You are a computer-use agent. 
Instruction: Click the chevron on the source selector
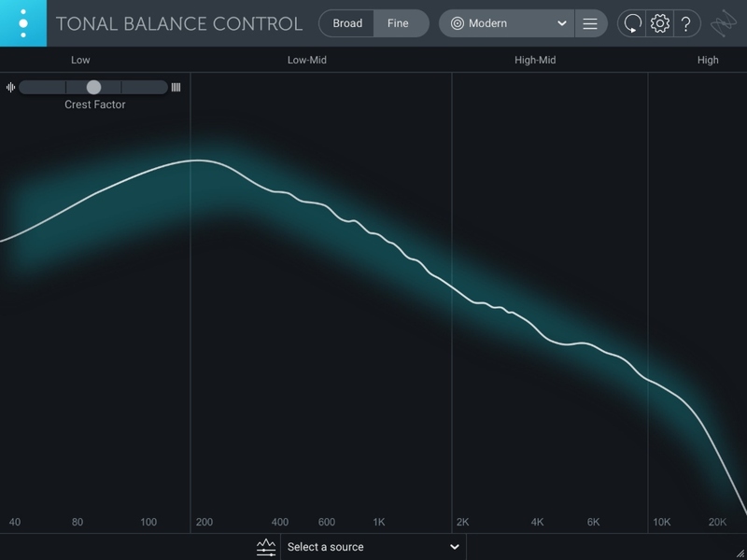pos(455,547)
